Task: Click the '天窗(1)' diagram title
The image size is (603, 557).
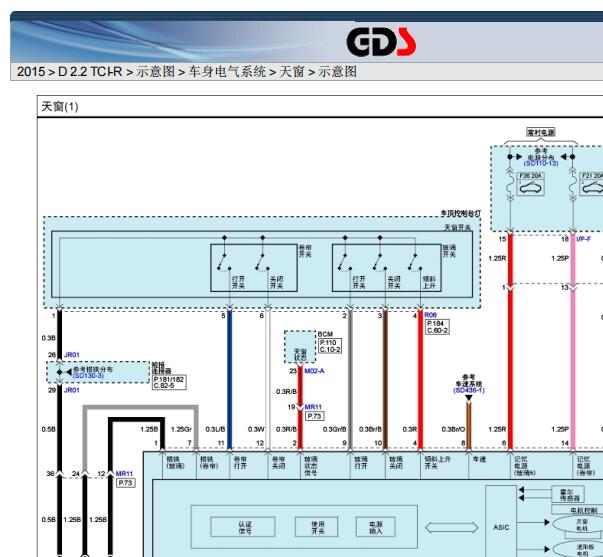Action: (60, 107)
